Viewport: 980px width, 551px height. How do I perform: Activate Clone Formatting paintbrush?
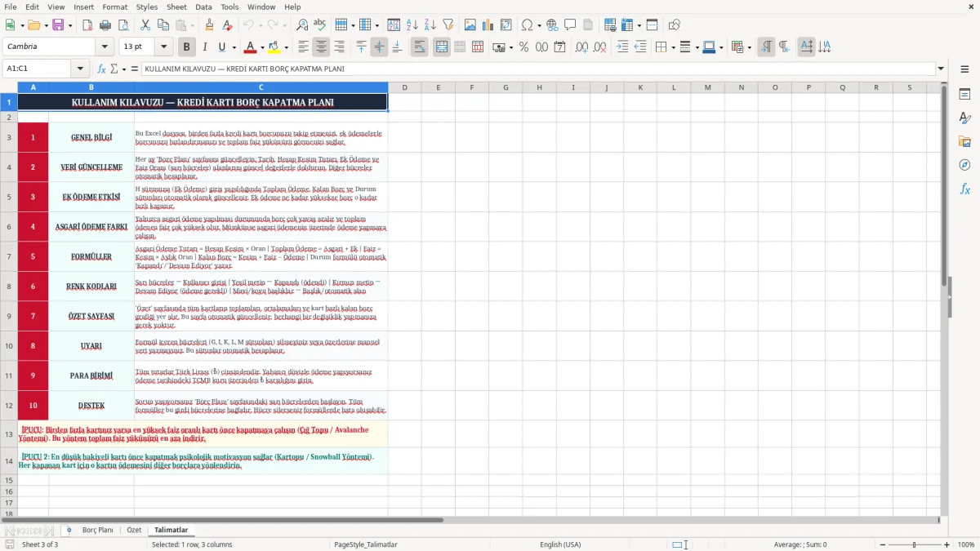click(x=209, y=25)
